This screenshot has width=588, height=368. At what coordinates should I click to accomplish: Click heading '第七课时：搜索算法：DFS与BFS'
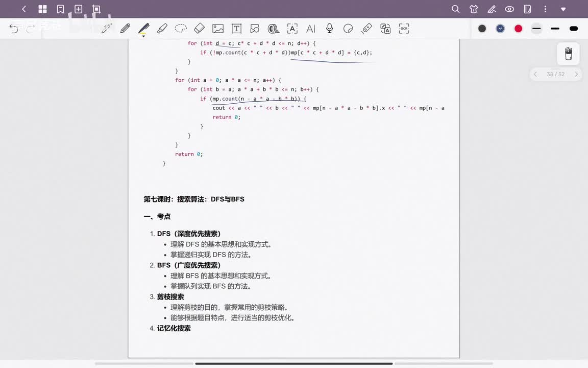click(x=194, y=199)
